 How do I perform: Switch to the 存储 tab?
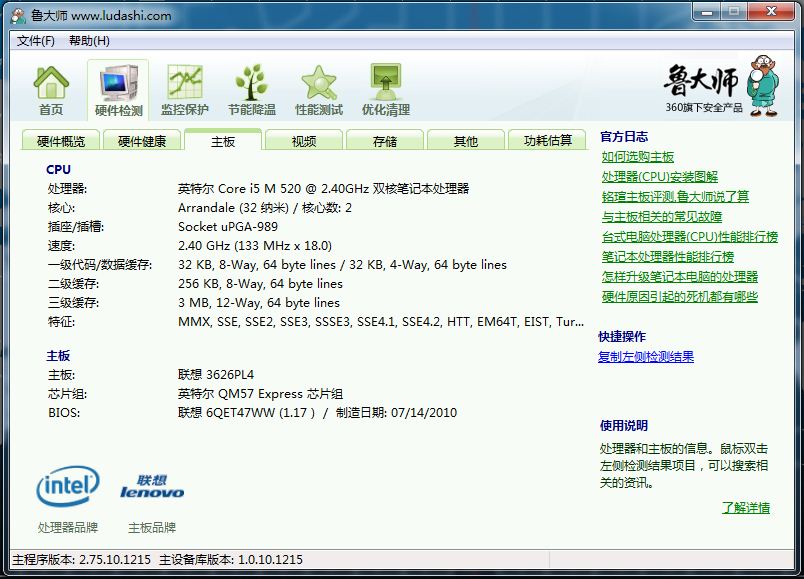385,141
